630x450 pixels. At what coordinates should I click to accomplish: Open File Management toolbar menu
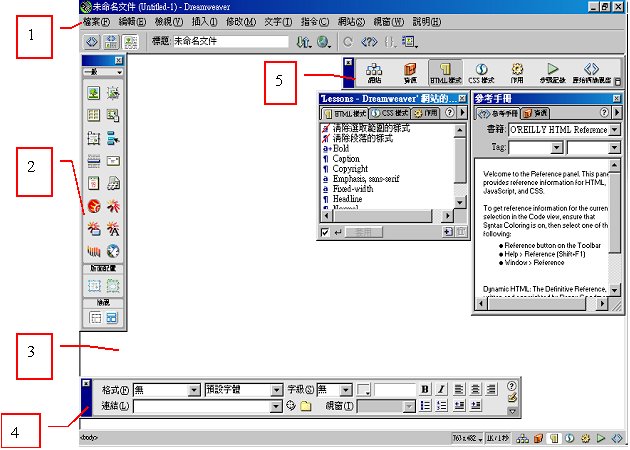[304, 42]
